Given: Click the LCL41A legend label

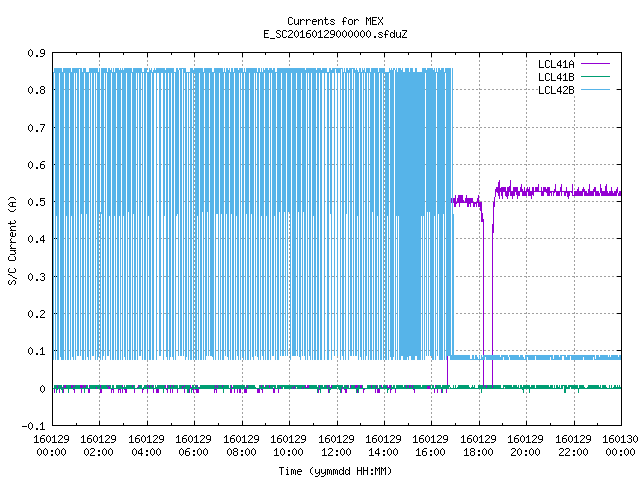Looking at the screenshot, I should (556, 64).
